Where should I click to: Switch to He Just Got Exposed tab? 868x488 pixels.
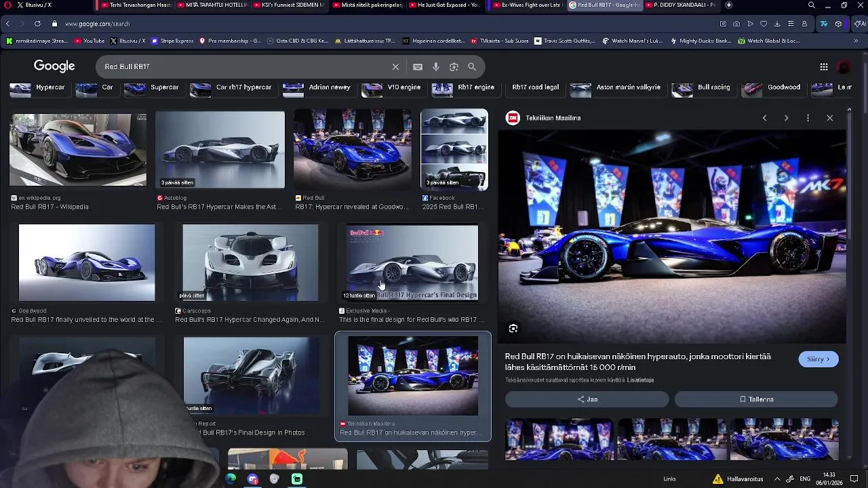(445, 5)
